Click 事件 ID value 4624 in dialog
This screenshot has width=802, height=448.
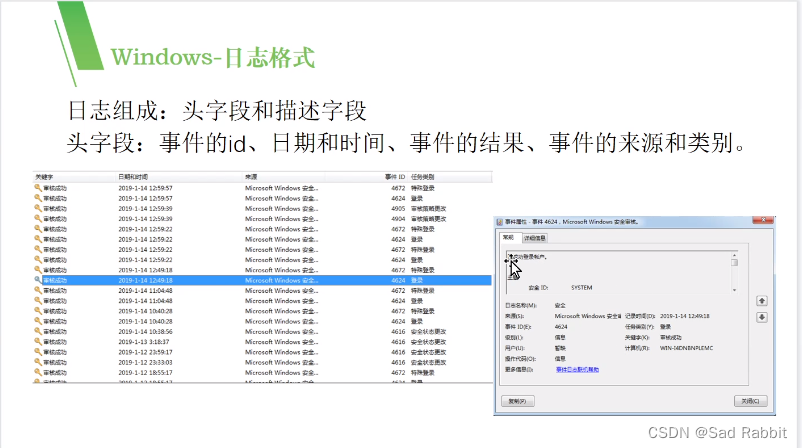pyautogui.click(x=561, y=327)
